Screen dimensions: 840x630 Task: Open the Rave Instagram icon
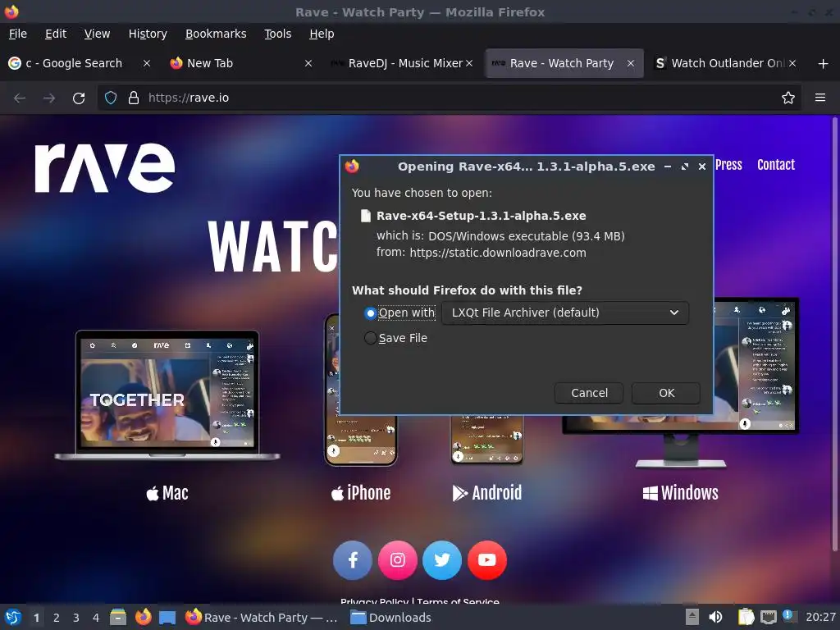click(x=398, y=559)
